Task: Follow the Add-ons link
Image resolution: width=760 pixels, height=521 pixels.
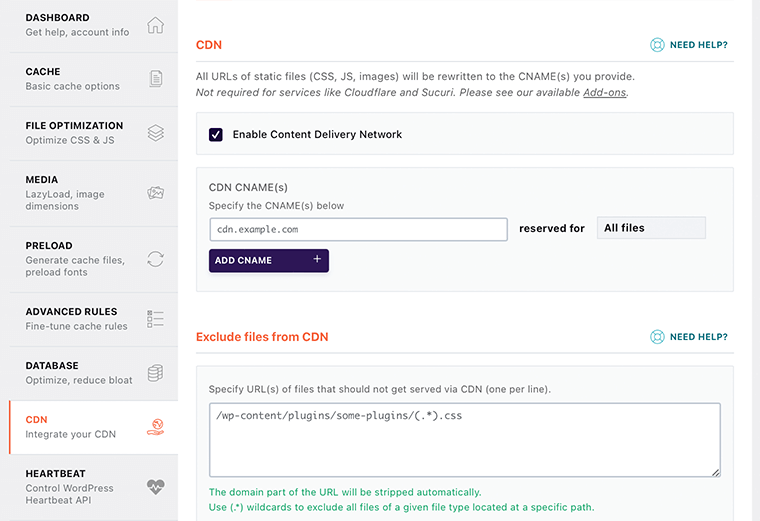Action: click(x=604, y=93)
